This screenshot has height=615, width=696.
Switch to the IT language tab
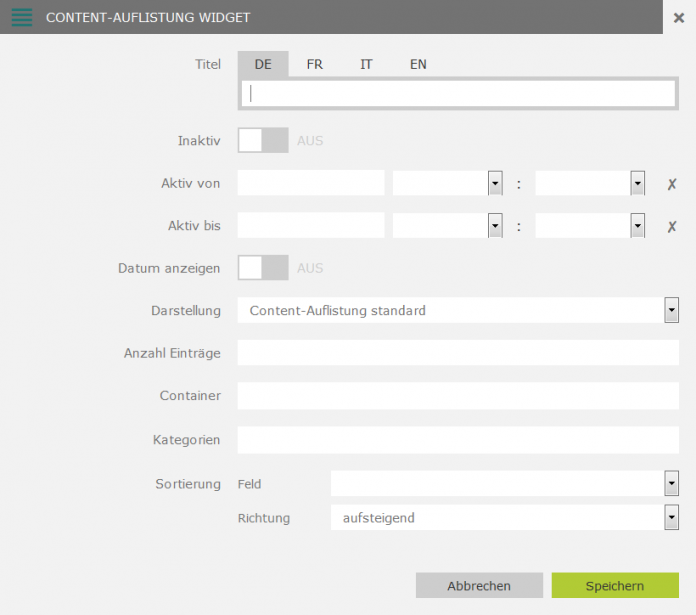366,64
